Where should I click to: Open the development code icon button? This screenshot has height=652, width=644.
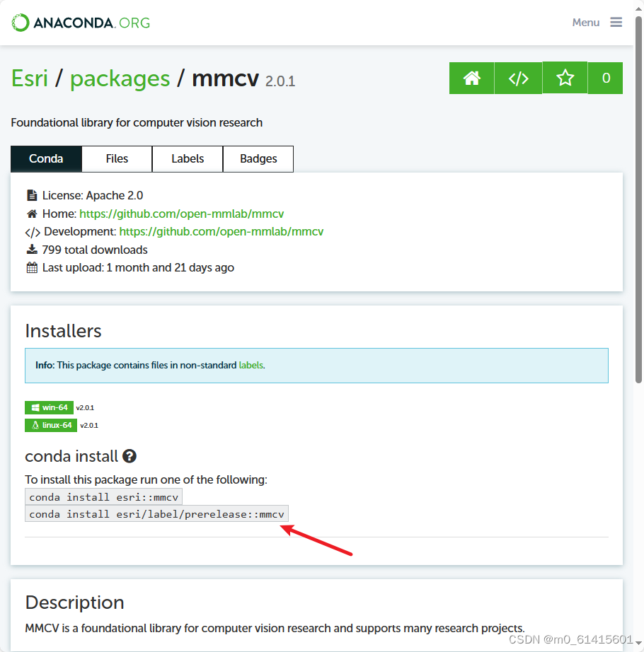[x=518, y=78]
